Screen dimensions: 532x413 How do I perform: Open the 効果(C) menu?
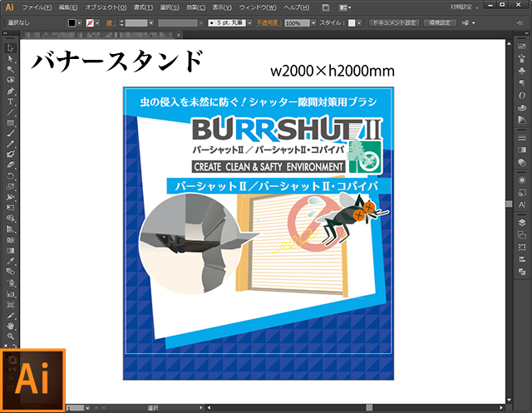point(196,7)
